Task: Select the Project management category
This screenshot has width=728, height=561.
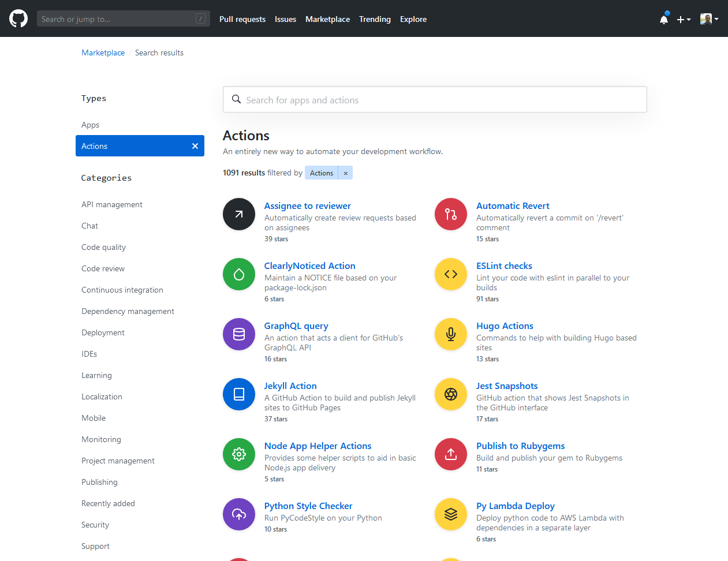Action: (118, 461)
